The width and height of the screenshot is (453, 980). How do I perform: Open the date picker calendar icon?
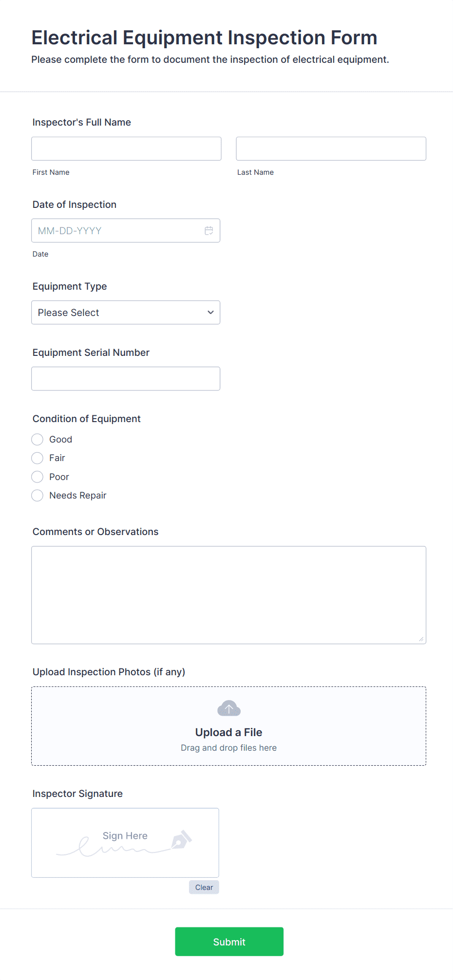(209, 230)
